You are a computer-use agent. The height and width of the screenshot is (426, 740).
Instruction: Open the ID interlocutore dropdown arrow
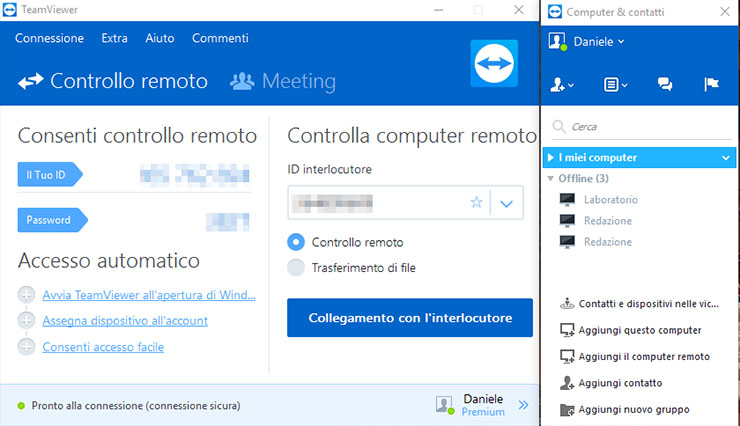click(507, 204)
